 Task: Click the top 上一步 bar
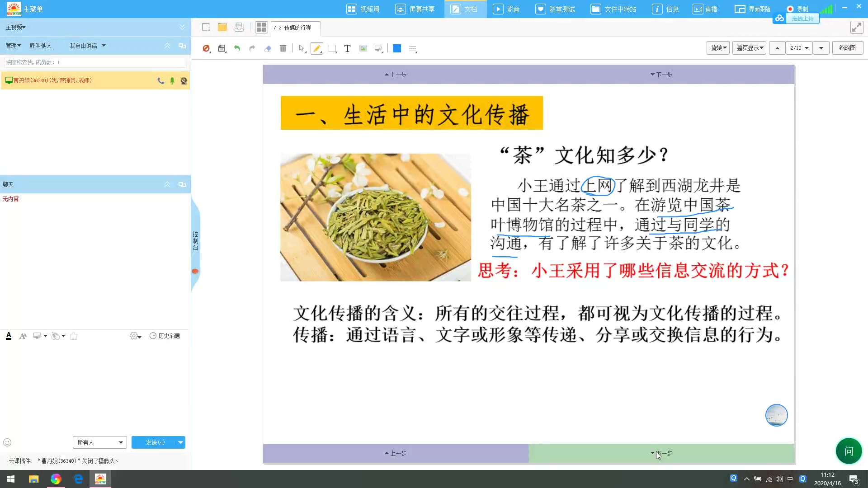(396, 75)
